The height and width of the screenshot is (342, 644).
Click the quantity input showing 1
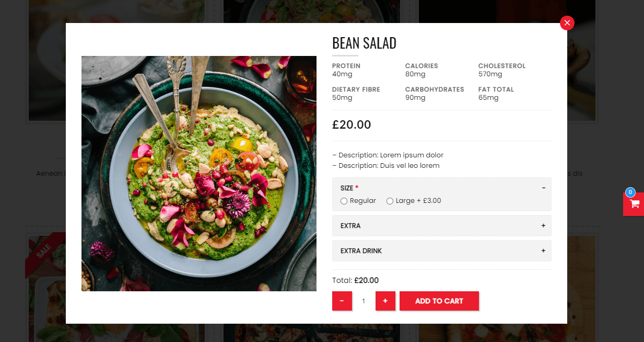(x=364, y=301)
